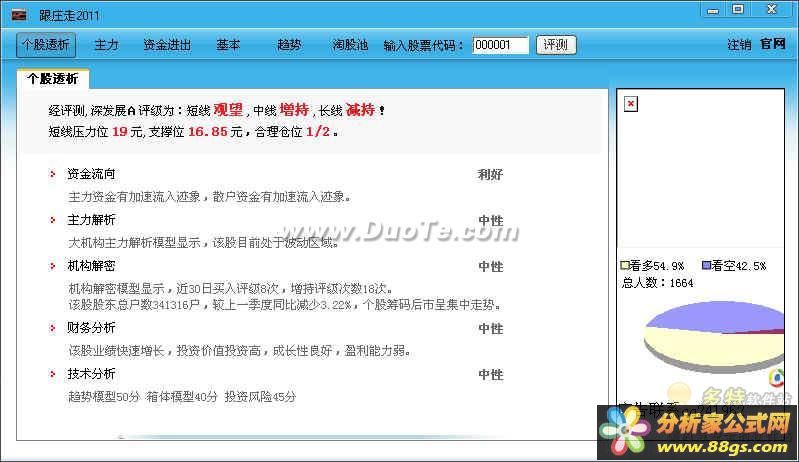
Task: Minimize the 跟庄走2011 window
Action: [x=713, y=11]
